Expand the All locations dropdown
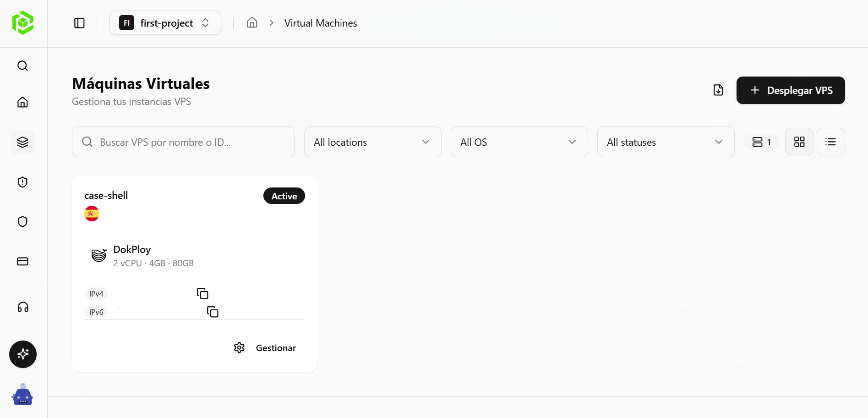This screenshot has height=418, width=868. pyautogui.click(x=372, y=142)
